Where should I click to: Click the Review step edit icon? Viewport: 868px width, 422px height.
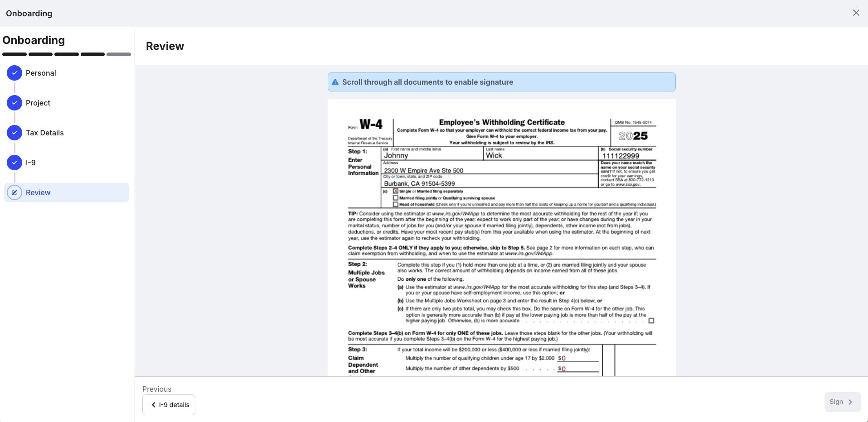[15, 192]
